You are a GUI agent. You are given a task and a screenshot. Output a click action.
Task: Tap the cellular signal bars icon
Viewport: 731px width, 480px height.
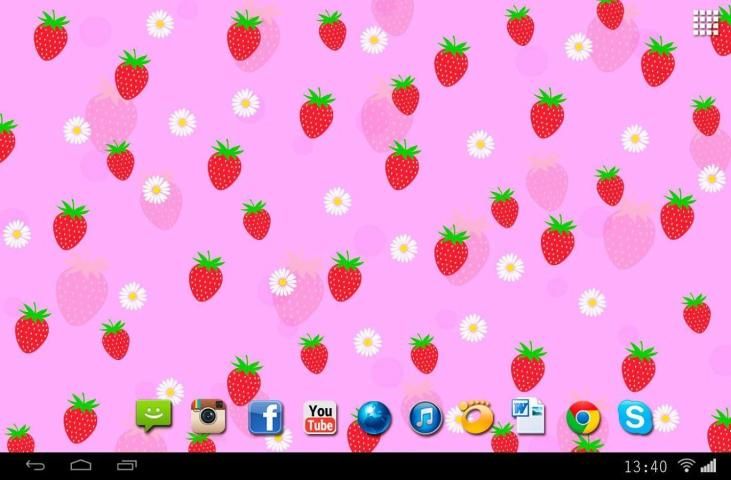click(x=708, y=467)
